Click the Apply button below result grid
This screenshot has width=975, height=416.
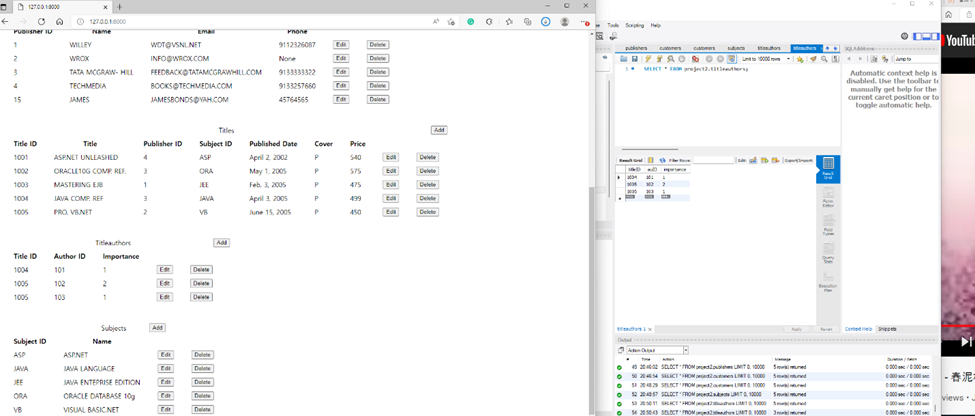[x=797, y=329]
